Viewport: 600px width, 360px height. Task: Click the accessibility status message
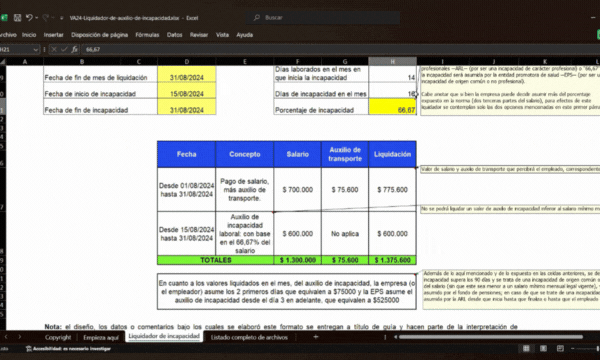[x=68, y=349]
